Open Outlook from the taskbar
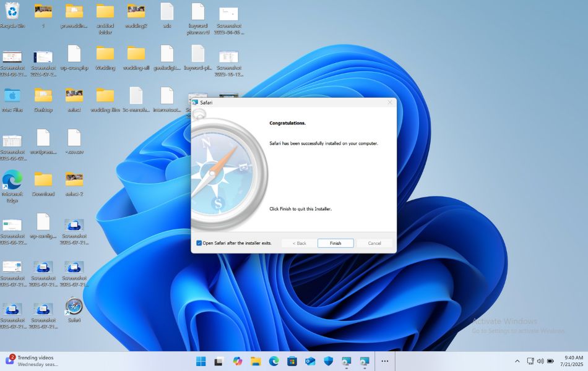Viewport: 588px width, 371px height. pyautogui.click(x=310, y=361)
